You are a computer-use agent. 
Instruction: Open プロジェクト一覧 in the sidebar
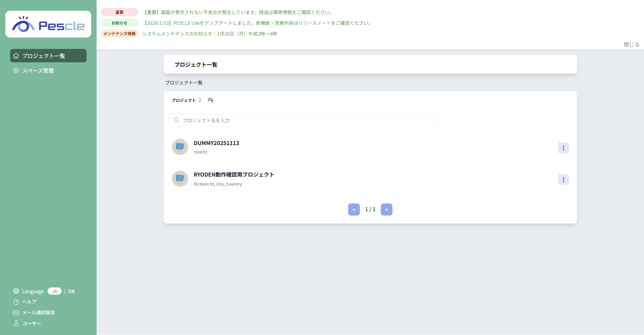click(x=48, y=56)
